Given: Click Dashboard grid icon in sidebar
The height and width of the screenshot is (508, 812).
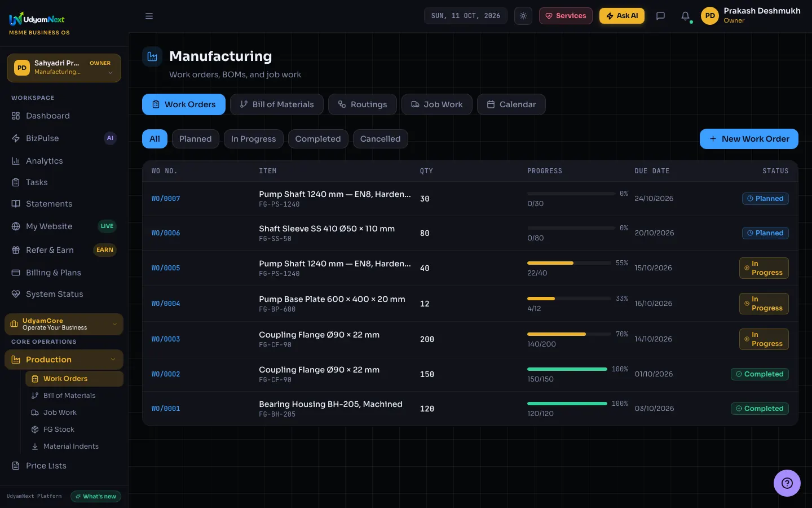Looking at the screenshot, I should [x=16, y=116].
